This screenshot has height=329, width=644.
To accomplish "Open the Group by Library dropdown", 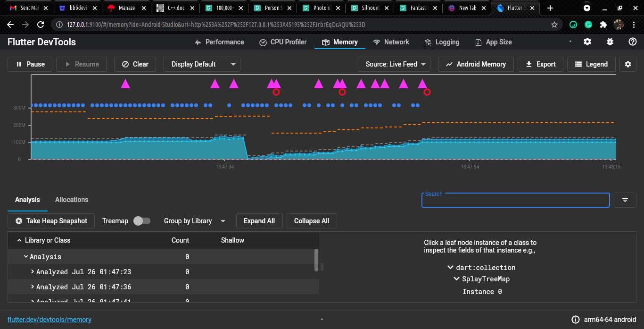I will pyautogui.click(x=194, y=220).
